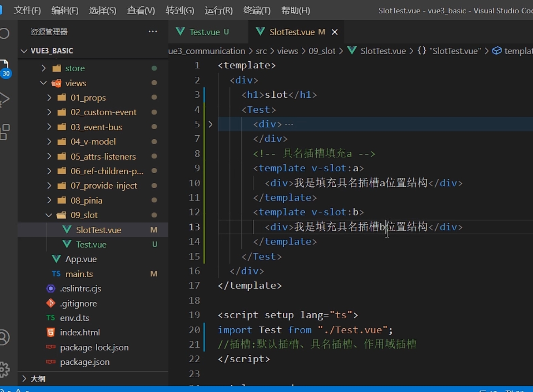Select the 08_pinia folder
The width and height of the screenshot is (533, 392).
point(93,200)
